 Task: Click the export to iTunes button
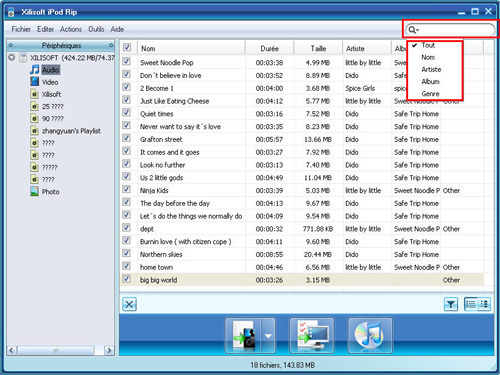click(370, 335)
